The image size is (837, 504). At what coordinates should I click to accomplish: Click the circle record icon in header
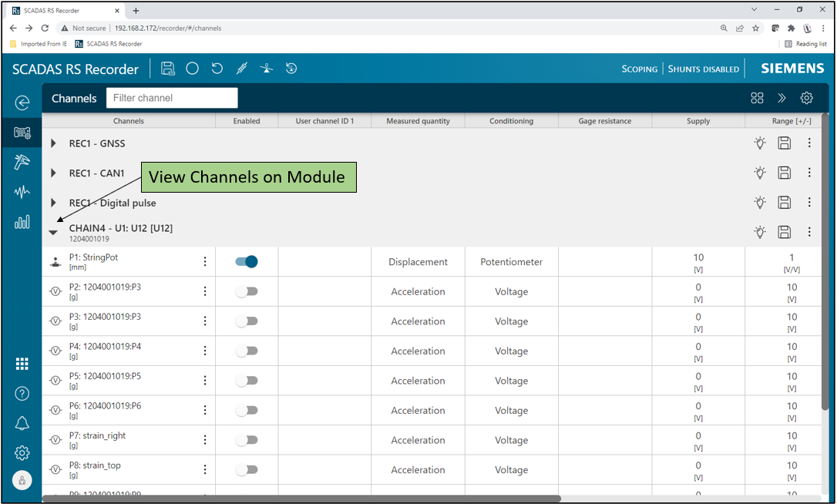click(x=193, y=69)
